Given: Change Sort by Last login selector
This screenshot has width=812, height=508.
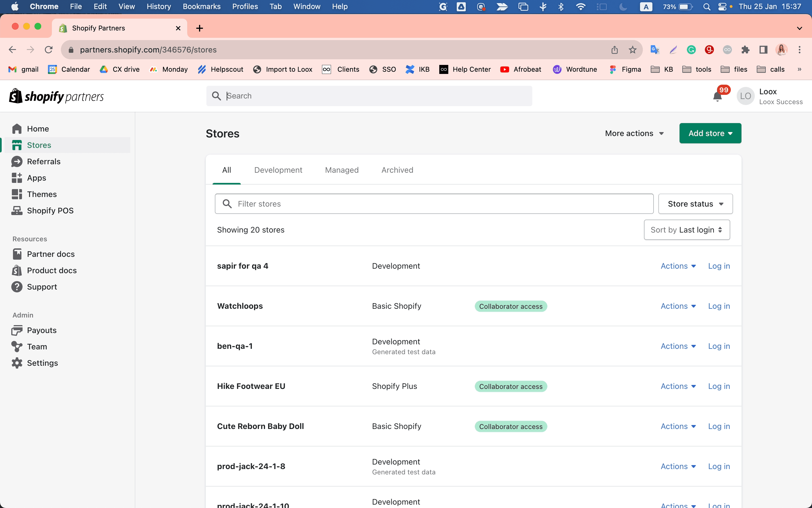Looking at the screenshot, I should [687, 230].
